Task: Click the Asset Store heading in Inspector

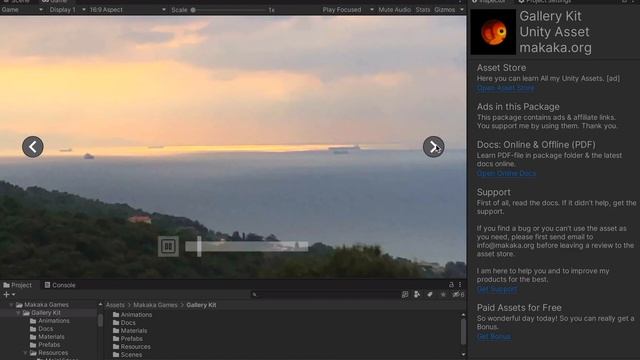Action: [x=501, y=68]
